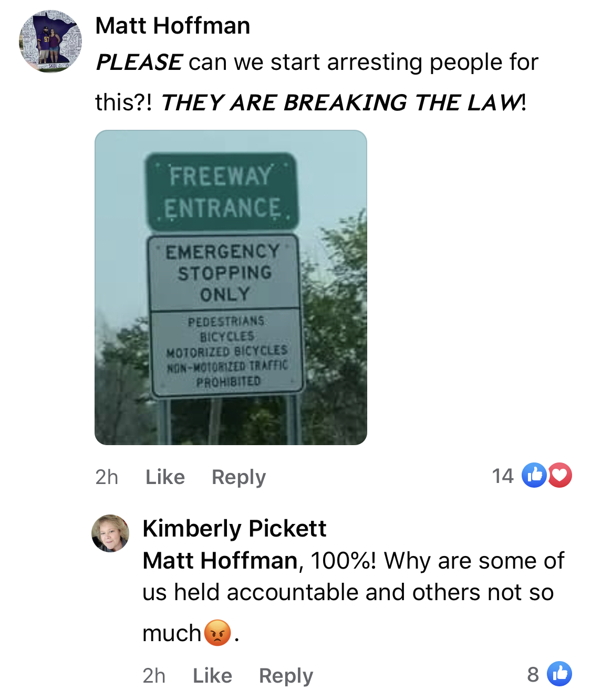591x700 pixels.
Task: Click the angry face emoji in reply
Action: pyautogui.click(x=217, y=633)
